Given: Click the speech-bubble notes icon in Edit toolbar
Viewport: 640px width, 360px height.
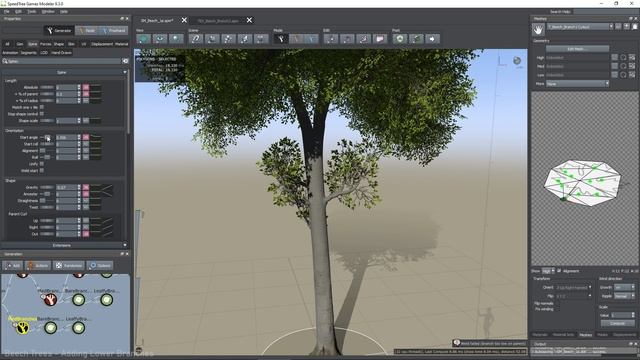Looking at the screenshot, I should pyautogui.click(x=380, y=39).
